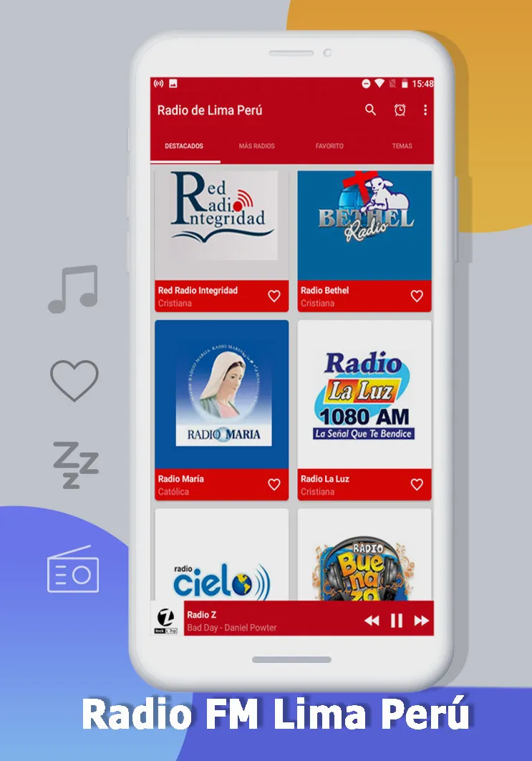Tap the Radio Z logo in player

pos(167,619)
